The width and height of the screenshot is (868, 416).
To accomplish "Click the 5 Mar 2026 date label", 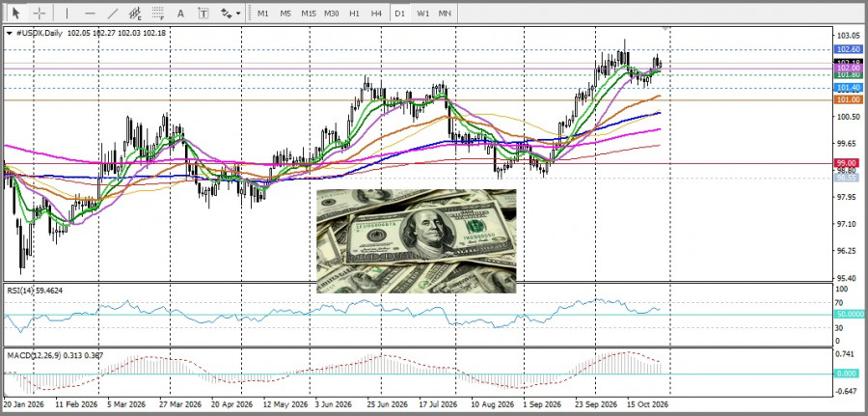I will pyautogui.click(x=126, y=404).
